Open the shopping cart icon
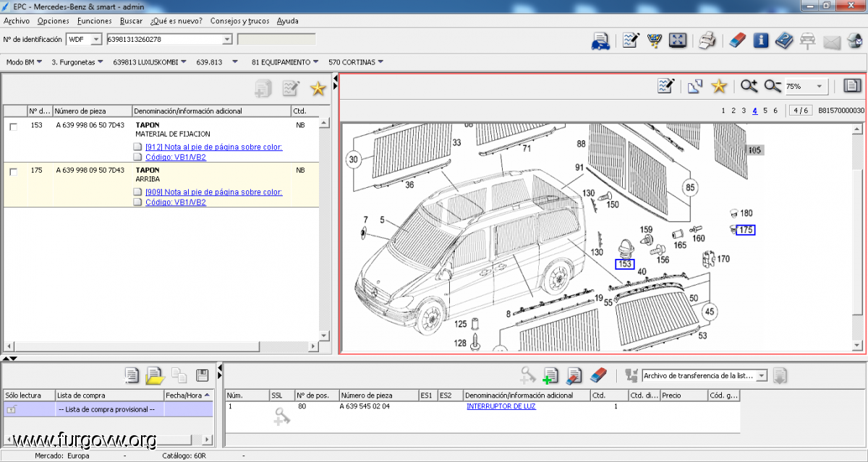868x462 pixels. click(x=655, y=40)
